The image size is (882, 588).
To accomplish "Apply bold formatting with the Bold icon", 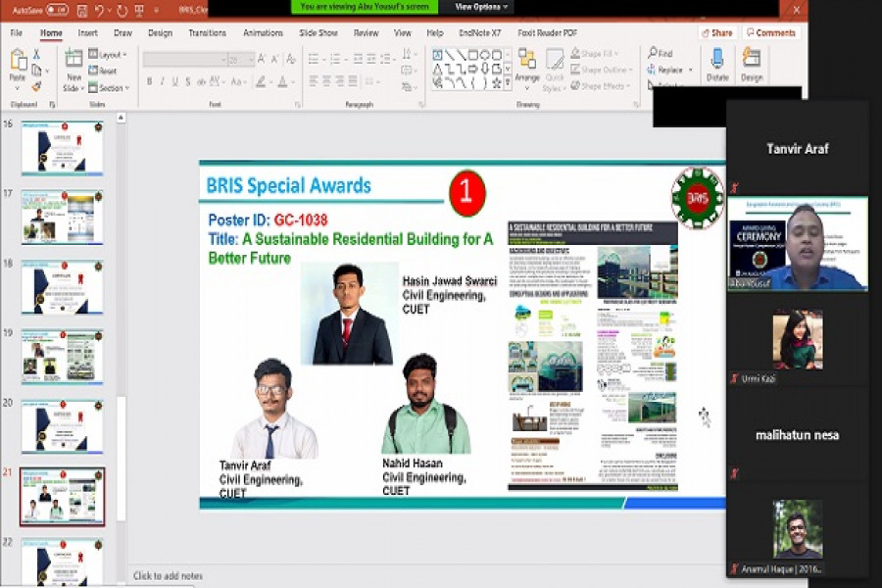I will point(150,78).
